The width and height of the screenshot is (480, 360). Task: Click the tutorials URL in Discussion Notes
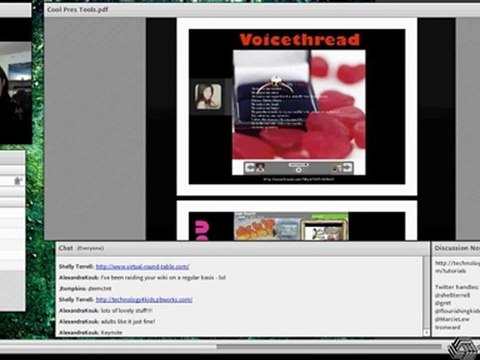coord(457,267)
